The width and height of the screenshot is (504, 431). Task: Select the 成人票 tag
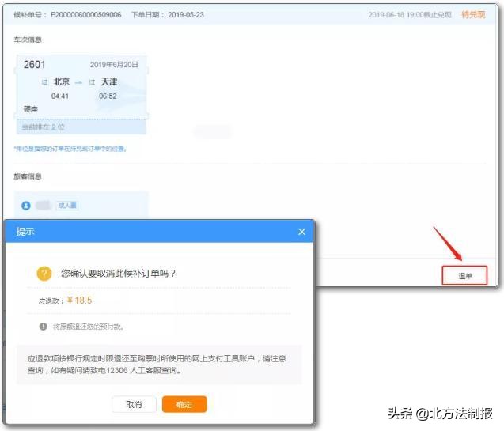(67, 206)
